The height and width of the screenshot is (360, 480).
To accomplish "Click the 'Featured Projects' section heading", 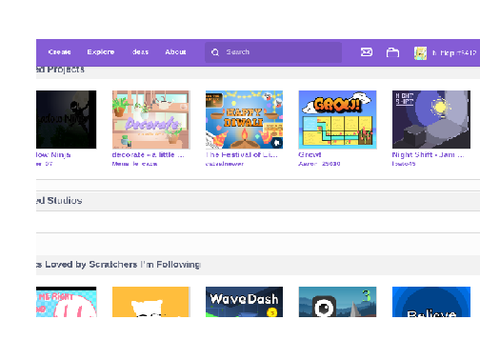I will click(60, 69).
